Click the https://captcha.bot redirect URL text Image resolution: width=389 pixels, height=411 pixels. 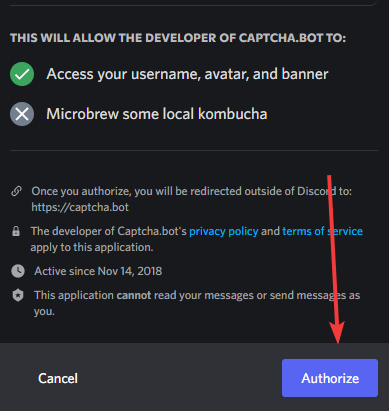(x=80, y=207)
